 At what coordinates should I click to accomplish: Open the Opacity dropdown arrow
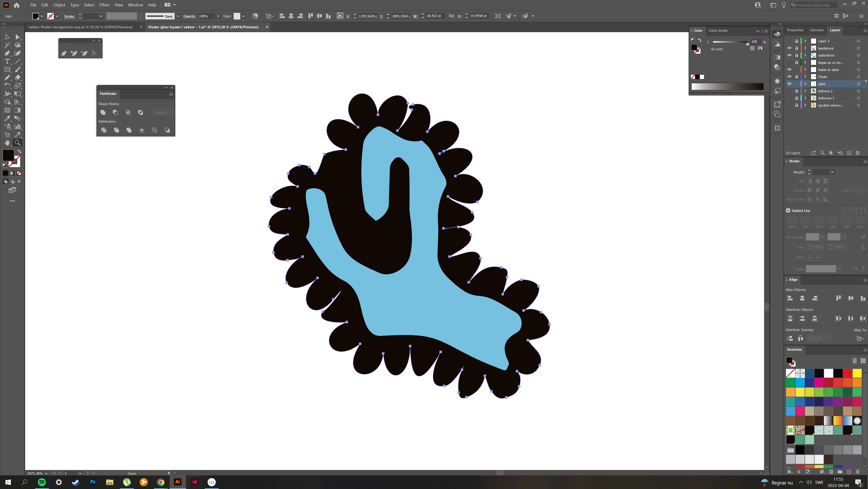[218, 16]
